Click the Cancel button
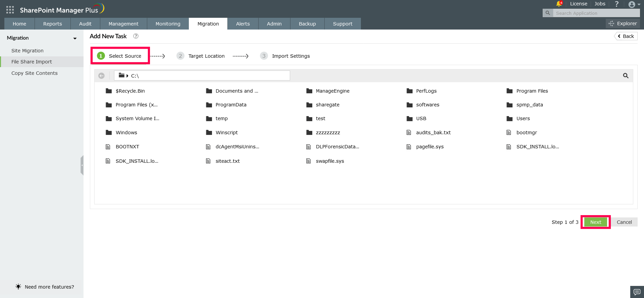Screen dimensions: 644x298 point(624,222)
